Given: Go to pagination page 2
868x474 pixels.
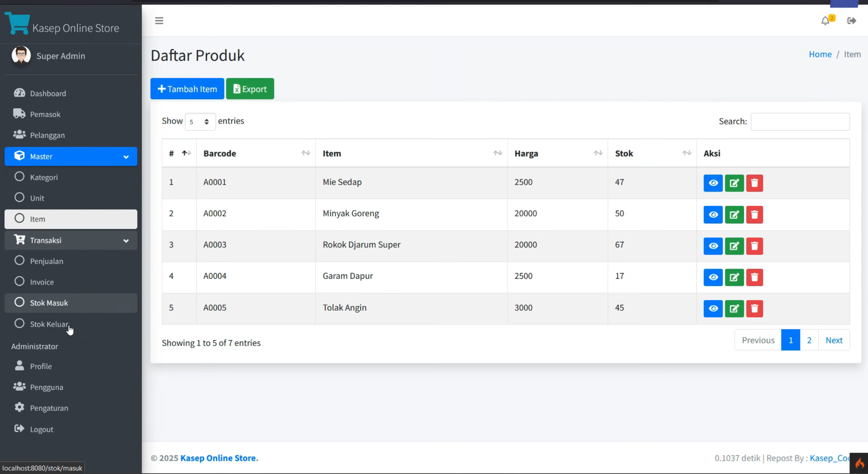Looking at the screenshot, I should point(809,340).
